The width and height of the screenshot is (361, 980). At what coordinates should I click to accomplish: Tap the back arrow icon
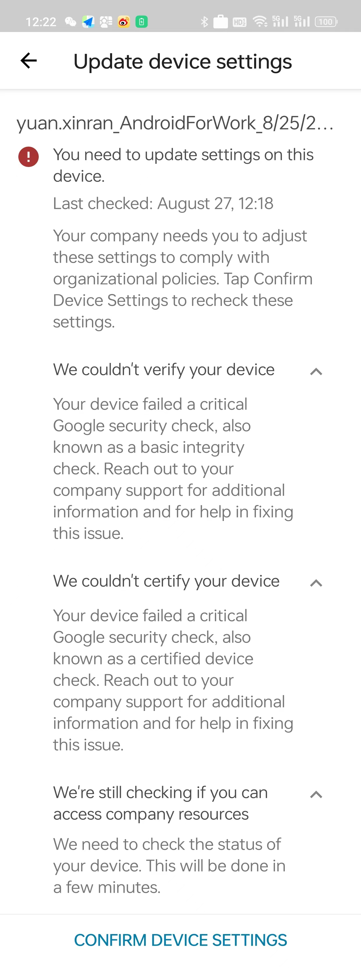coord(29,61)
